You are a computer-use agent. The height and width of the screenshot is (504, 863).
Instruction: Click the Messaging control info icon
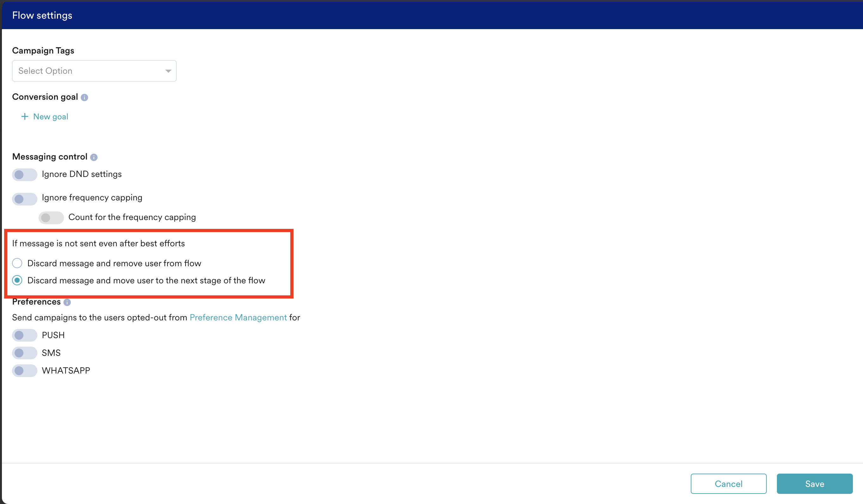click(x=94, y=157)
